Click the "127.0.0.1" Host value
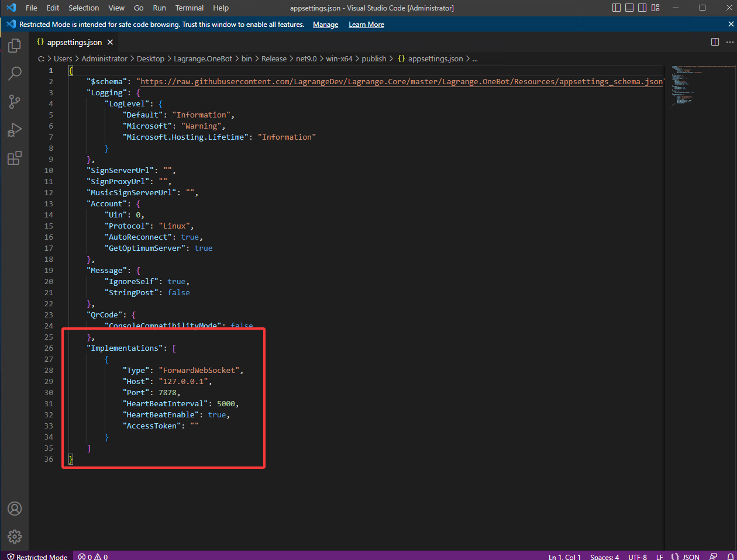 (183, 381)
